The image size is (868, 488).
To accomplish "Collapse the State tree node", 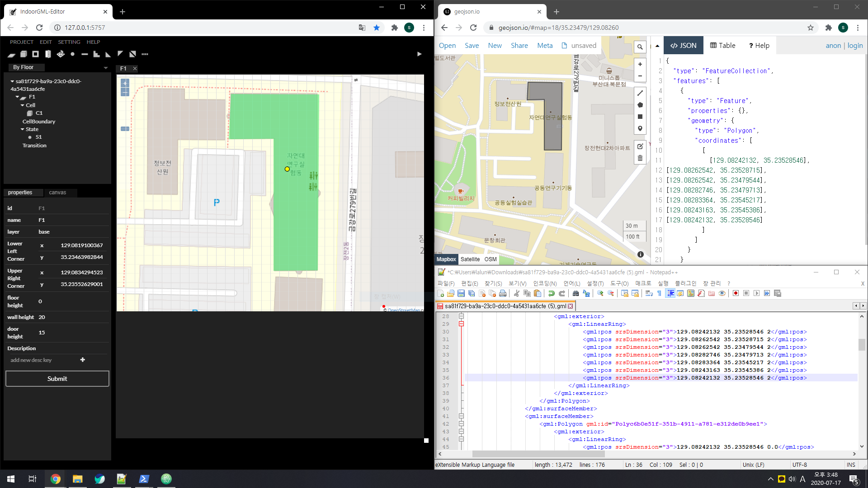I will coord(23,129).
